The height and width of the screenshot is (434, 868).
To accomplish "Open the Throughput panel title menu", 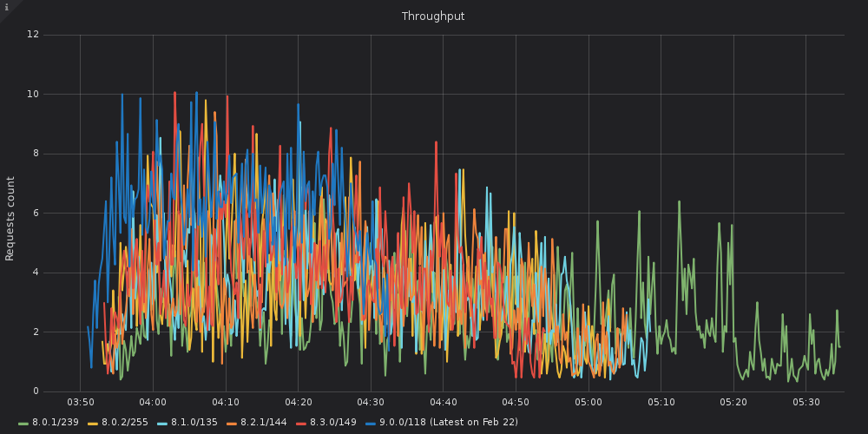I will [x=433, y=16].
